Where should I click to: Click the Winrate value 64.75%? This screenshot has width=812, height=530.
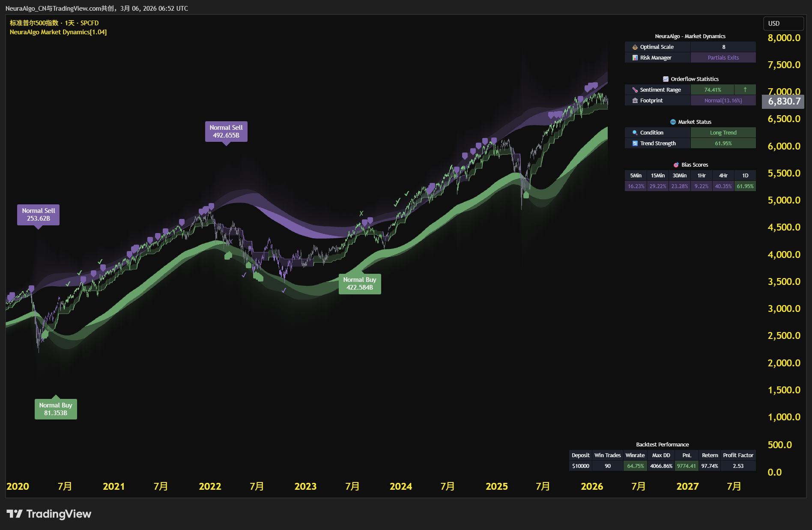point(636,466)
